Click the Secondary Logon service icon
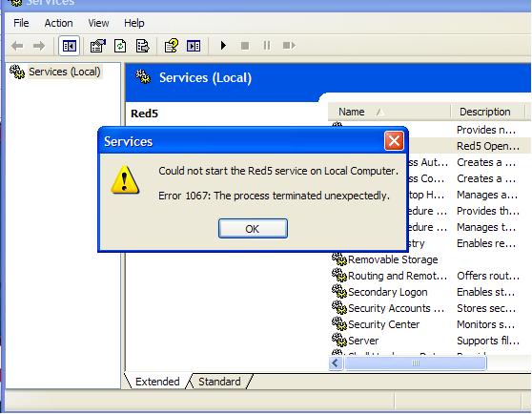Screen dimensions: 532x414 coord(339,292)
